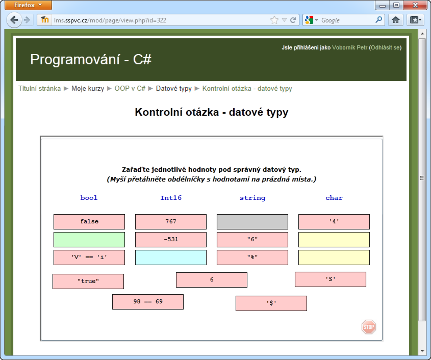The height and width of the screenshot is (360, 431).
Task: Click the scrollbar down arrow
Action: click(422, 351)
